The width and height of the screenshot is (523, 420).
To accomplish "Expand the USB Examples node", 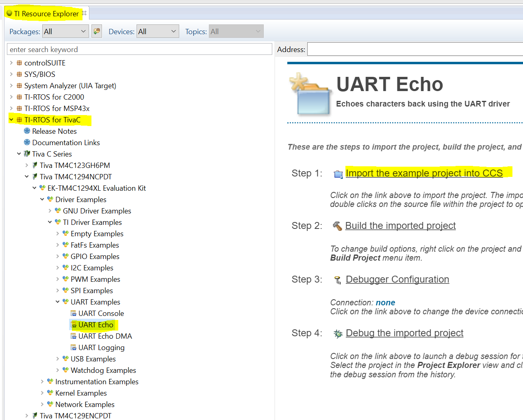I will tap(58, 359).
